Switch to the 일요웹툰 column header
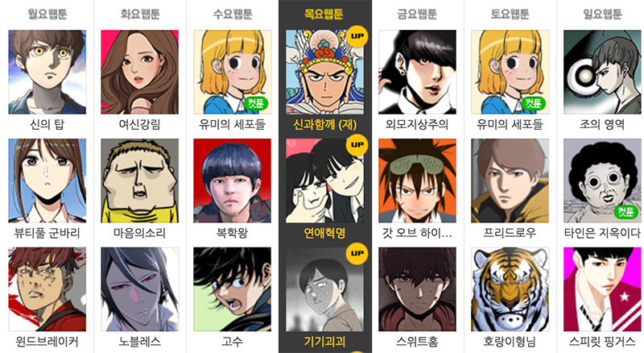The width and height of the screenshot is (644, 353). pos(602,14)
